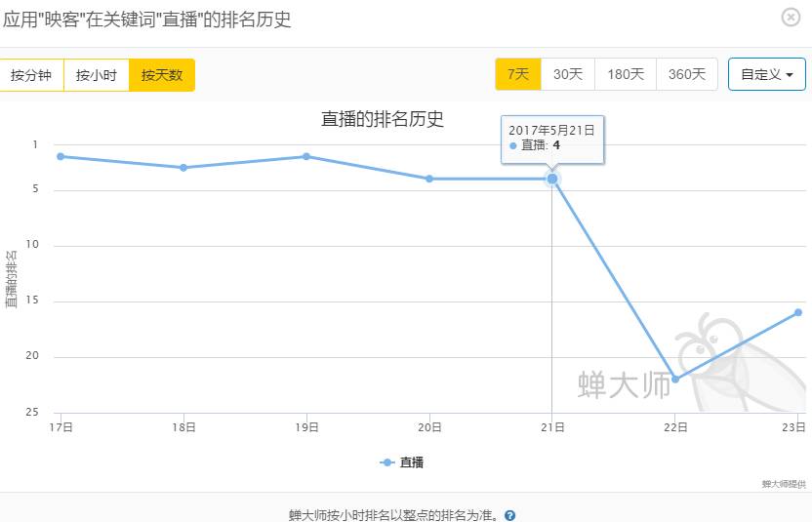Click the 18日 data point
The image size is (812, 522).
[183, 168]
